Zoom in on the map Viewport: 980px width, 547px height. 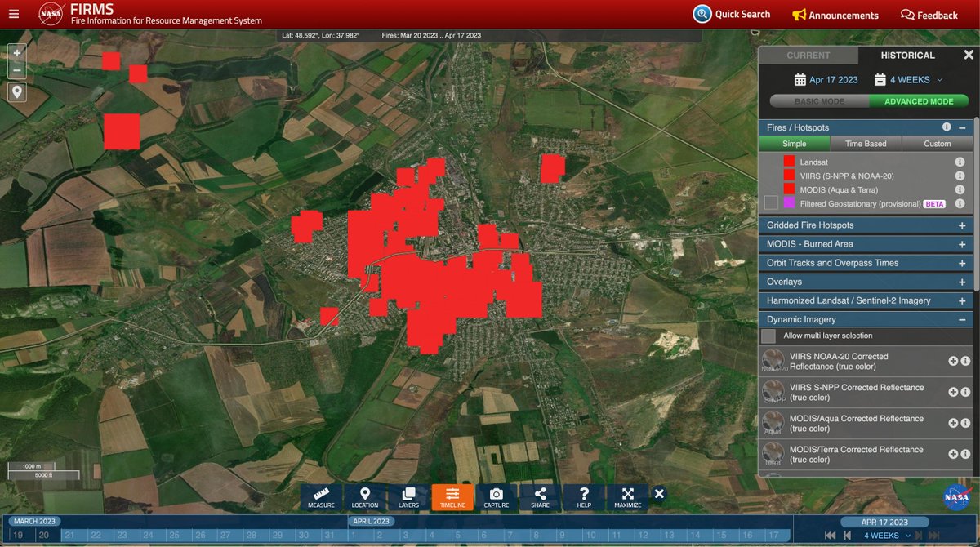(x=17, y=51)
